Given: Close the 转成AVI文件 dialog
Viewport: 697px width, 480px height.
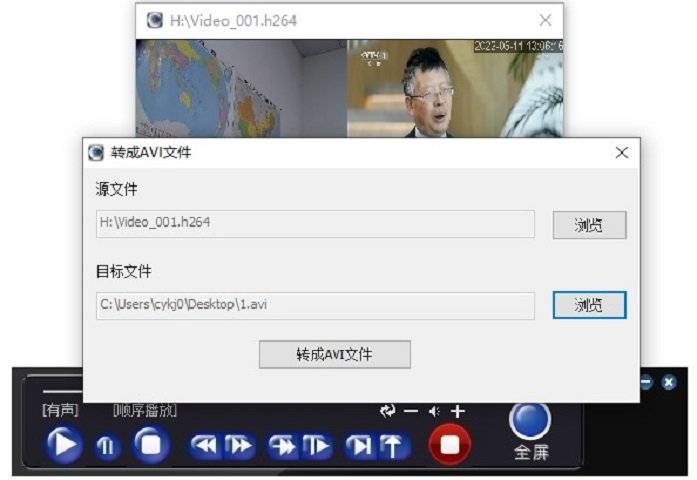Looking at the screenshot, I should pyautogui.click(x=621, y=152).
